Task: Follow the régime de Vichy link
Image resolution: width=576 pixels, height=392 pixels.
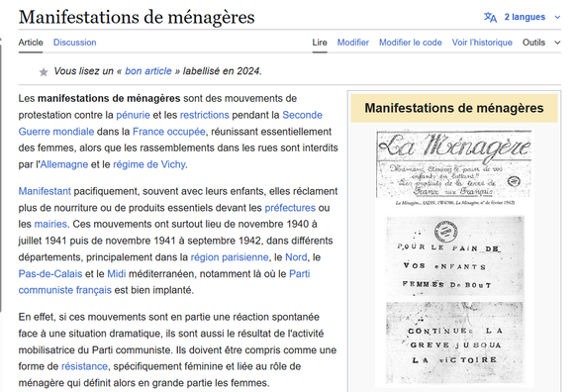Action: point(148,164)
